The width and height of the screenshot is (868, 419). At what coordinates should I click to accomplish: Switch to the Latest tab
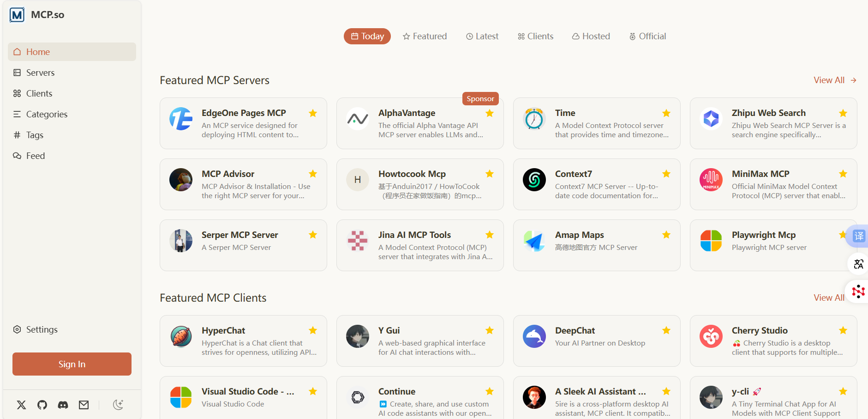point(482,36)
